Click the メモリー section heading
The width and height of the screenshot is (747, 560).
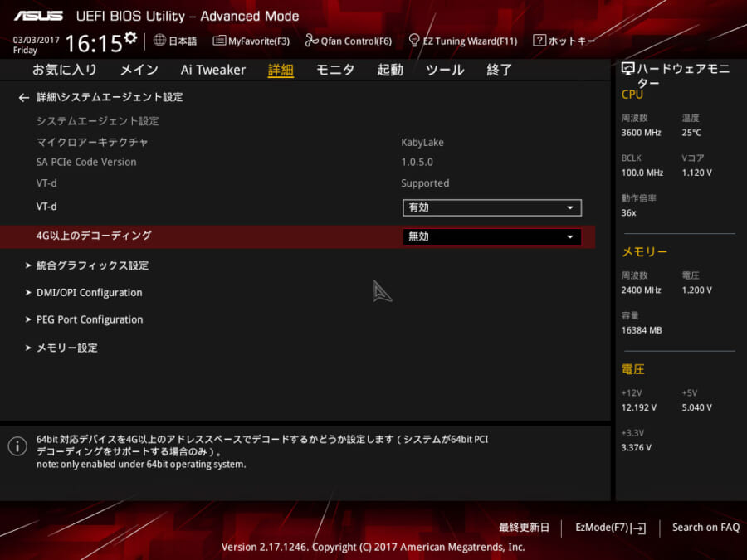pyautogui.click(x=645, y=251)
